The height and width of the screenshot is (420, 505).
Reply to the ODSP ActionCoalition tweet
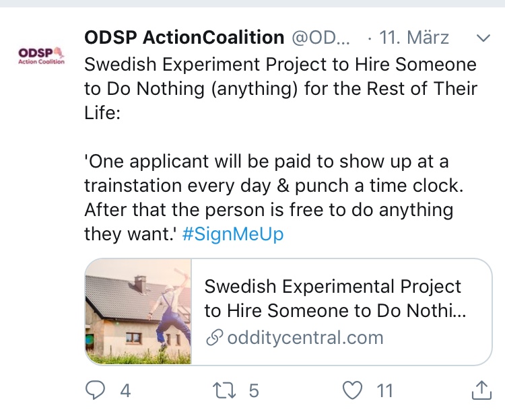point(95,390)
